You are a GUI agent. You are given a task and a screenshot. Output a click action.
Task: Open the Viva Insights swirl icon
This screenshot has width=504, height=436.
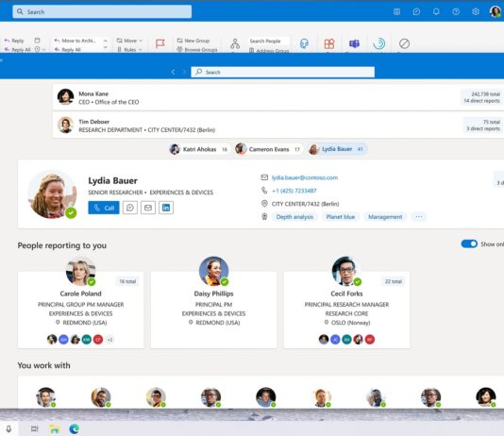(379, 43)
